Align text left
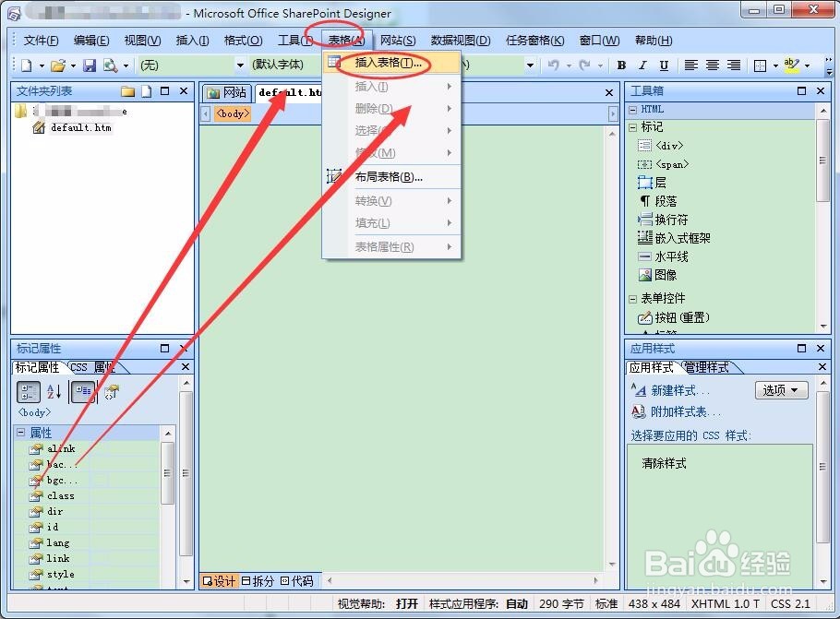Screen dimensions: 840x619 pos(691,65)
